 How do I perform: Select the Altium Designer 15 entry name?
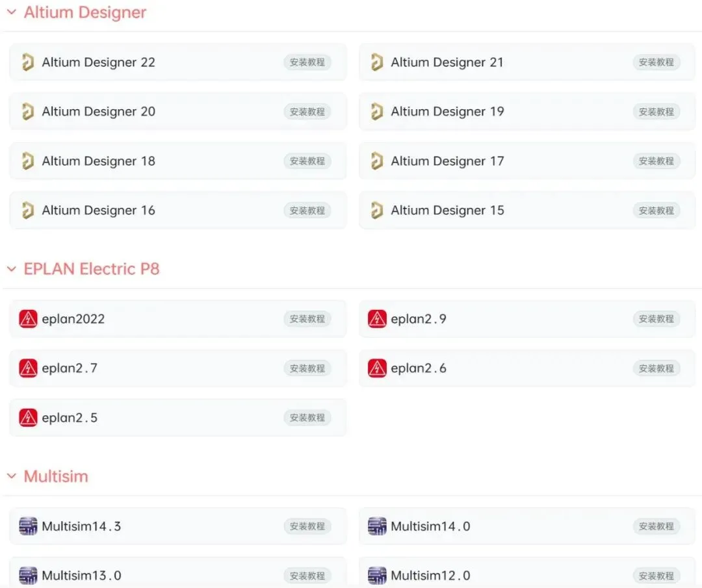[447, 211]
